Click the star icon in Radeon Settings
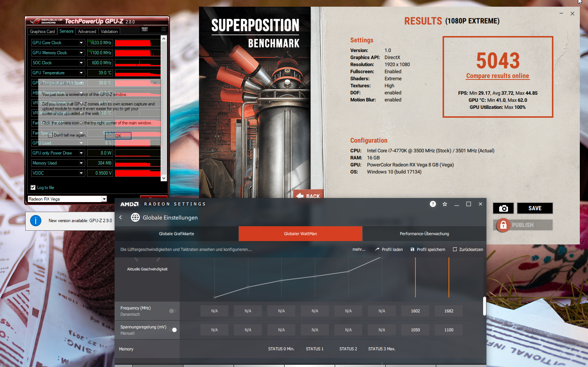Screen dimensions: 588x367 (x=445, y=204)
